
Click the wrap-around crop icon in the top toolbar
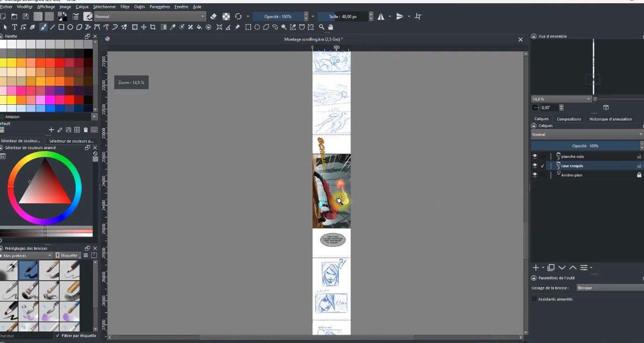(418, 16)
